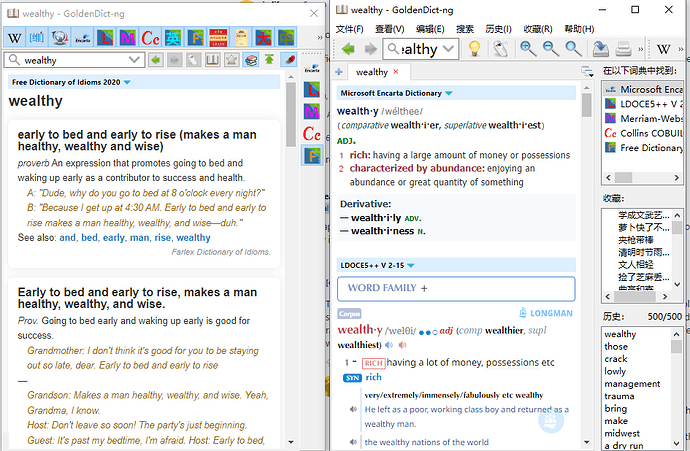Open main window search box dropdown arrow

click(x=448, y=48)
